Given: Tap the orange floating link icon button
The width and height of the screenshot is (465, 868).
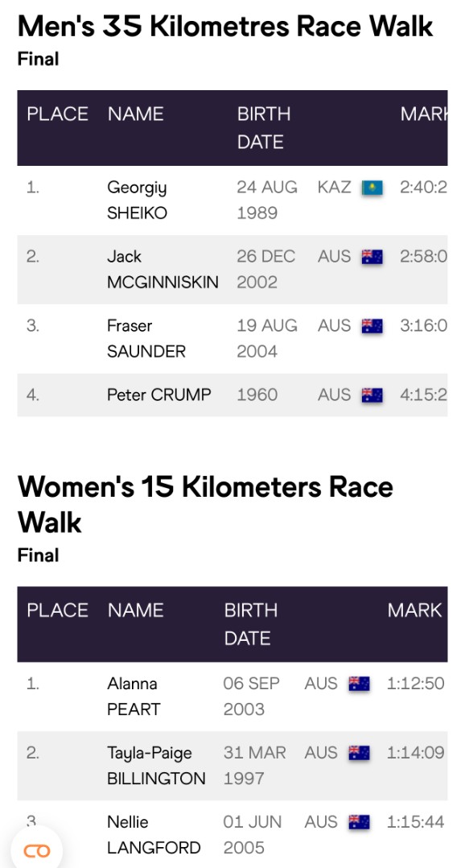Looking at the screenshot, I should [x=36, y=850].
